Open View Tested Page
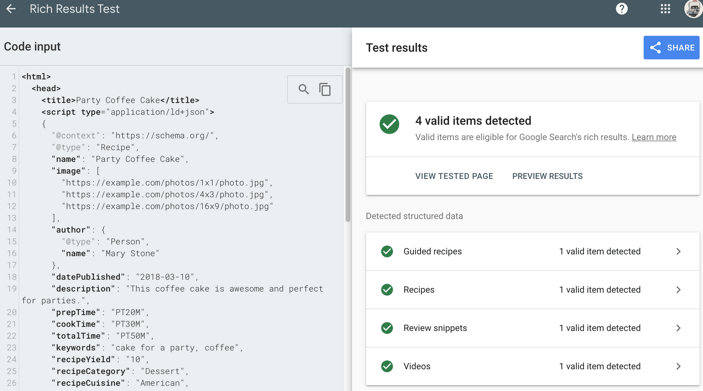Image resolution: width=703 pixels, height=391 pixels. pyautogui.click(x=454, y=176)
